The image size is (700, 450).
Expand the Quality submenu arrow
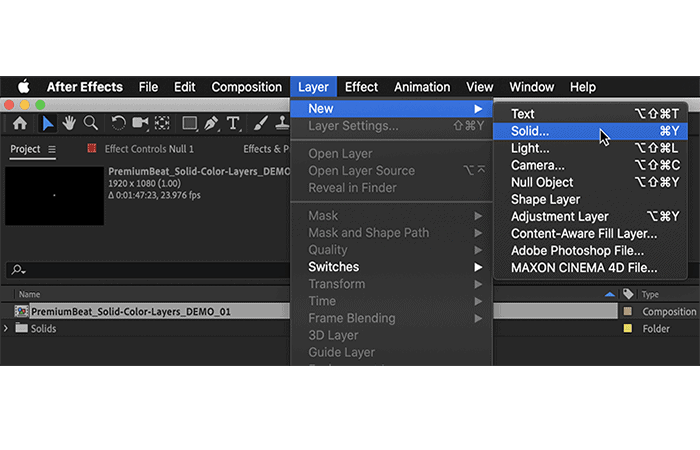[x=478, y=250]
